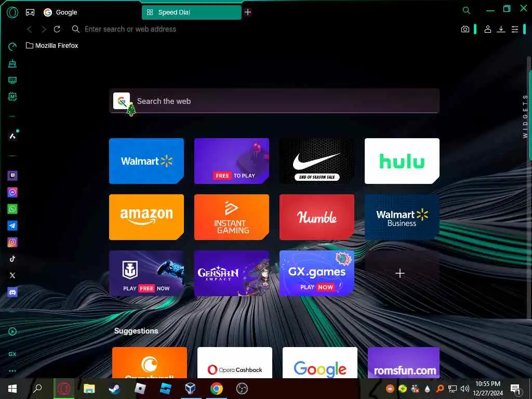Open the romsfun.com suggestion
The height and width of the screenshot is (399, 532).
[x=403, y=362]
